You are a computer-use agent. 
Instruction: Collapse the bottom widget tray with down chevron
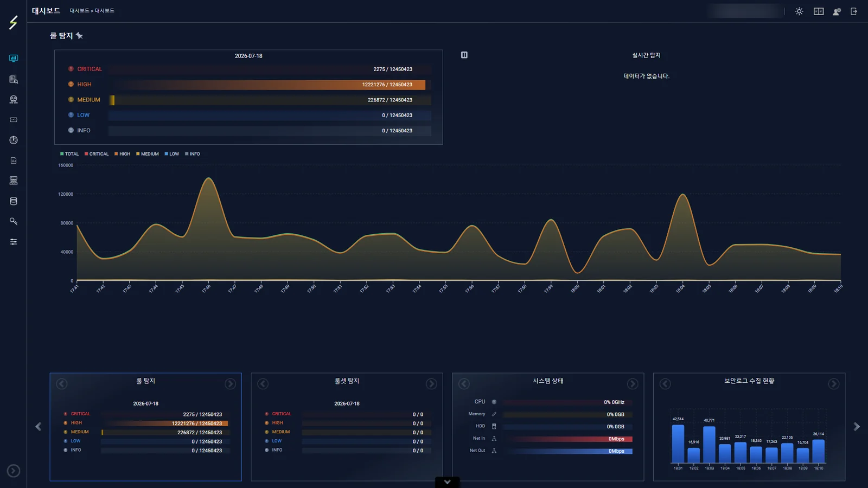pos(447,481)
